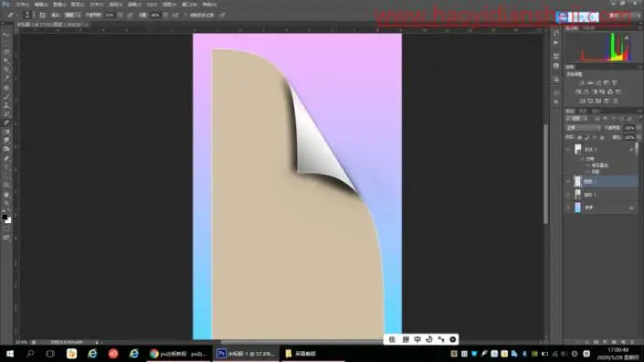Enable airbrush mode in options bar
This screenshot has height=362, width=644.
pos(175,16)
